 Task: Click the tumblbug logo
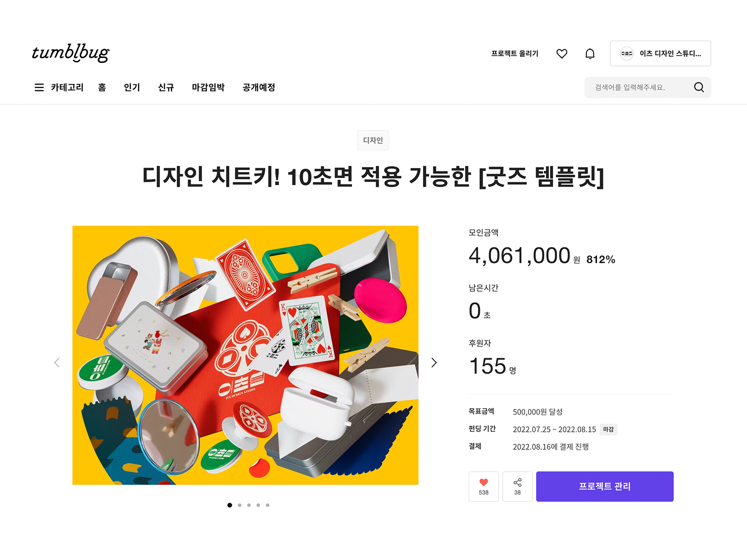coord(70,53)
